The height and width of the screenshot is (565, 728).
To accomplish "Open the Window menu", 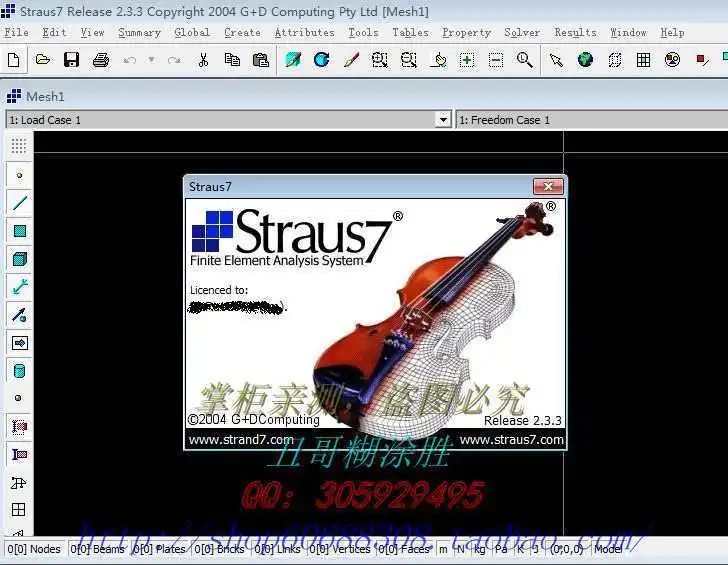I will pos(628,32).
